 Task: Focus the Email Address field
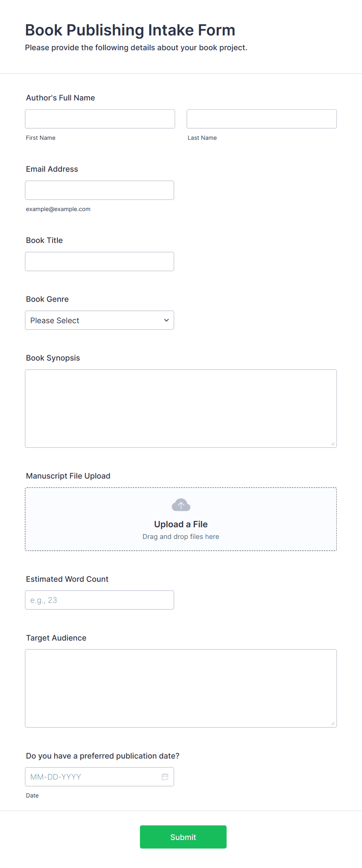[100, 190]
